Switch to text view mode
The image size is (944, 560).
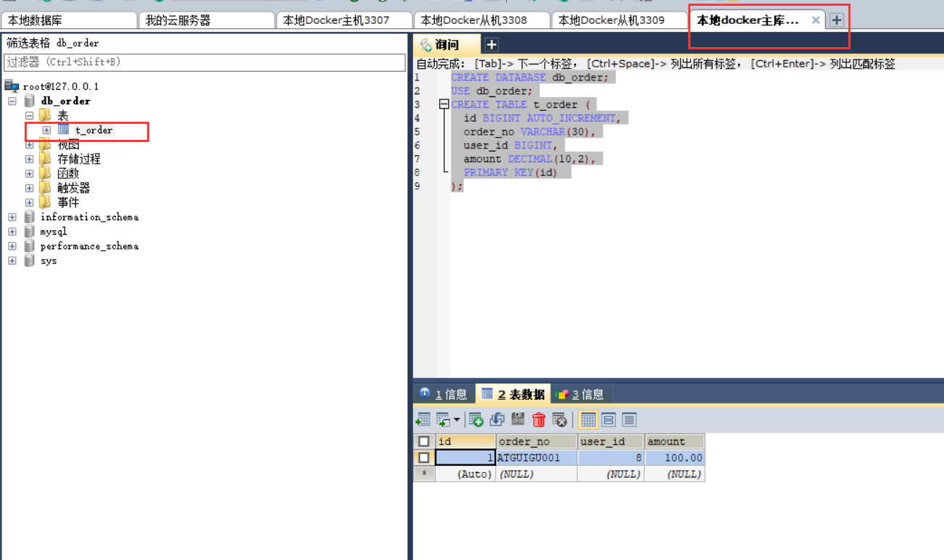[629, 419]
